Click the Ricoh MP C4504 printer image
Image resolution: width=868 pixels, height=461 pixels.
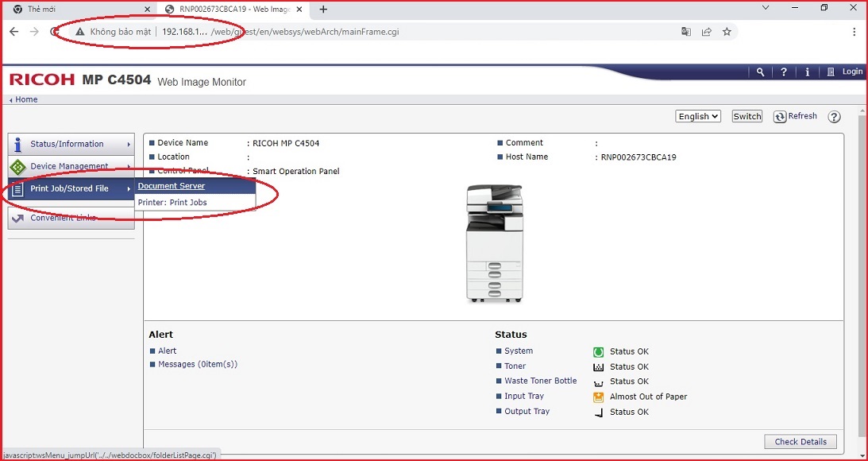pos(494,244)
